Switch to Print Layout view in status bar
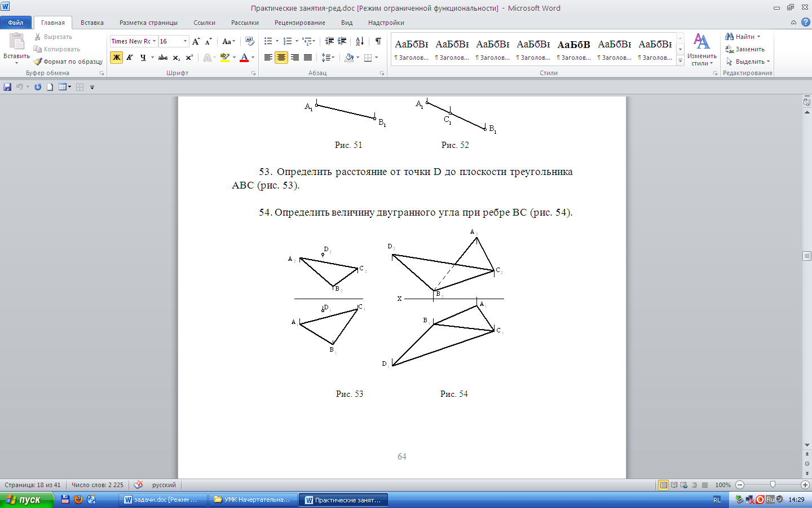Image resolution: width=812 pixels, height=508 pixels. (x=664, y=485)
